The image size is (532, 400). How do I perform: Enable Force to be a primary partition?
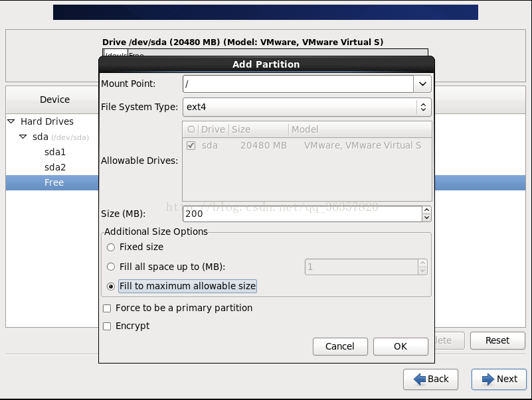107,308
